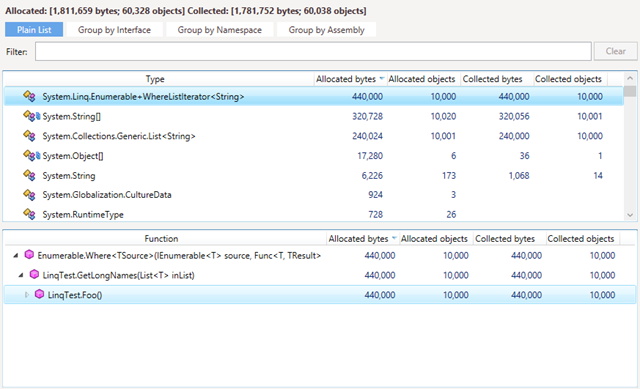Select the System.Object[] type row

coord(314,156)
